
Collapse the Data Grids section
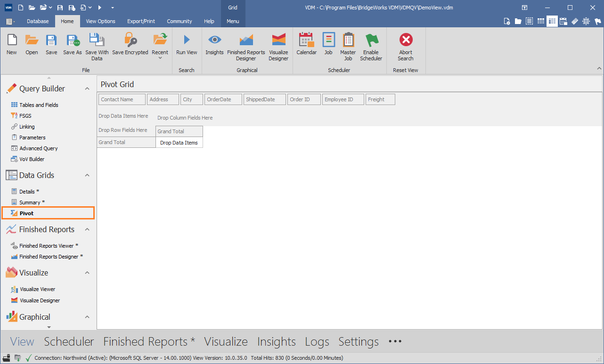click(87, 175)
